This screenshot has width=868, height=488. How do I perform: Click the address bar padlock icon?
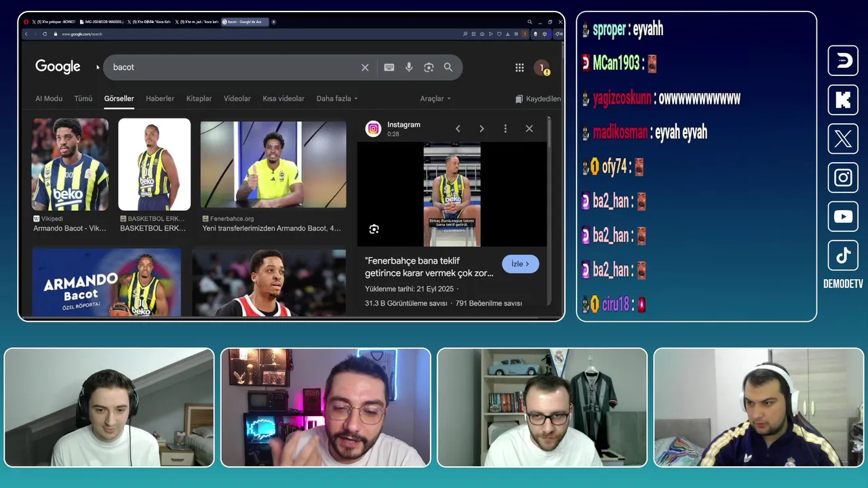tap(56, 34)
